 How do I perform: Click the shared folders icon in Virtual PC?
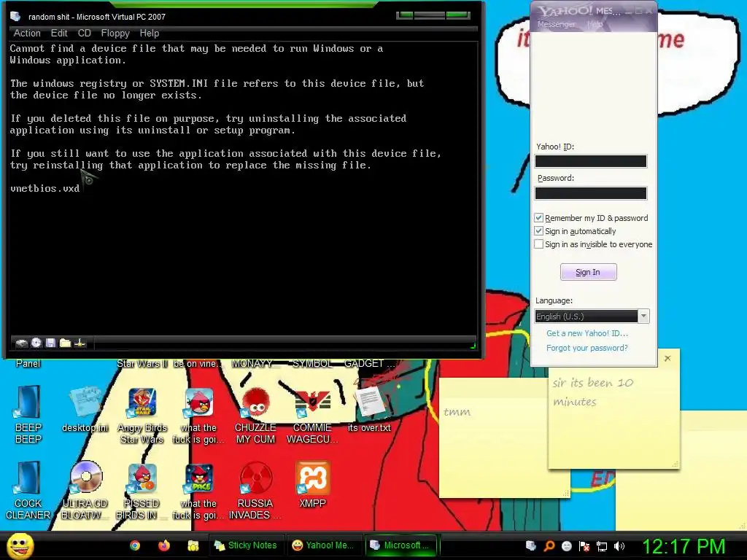pyautogui.click(x=65, y=343)
